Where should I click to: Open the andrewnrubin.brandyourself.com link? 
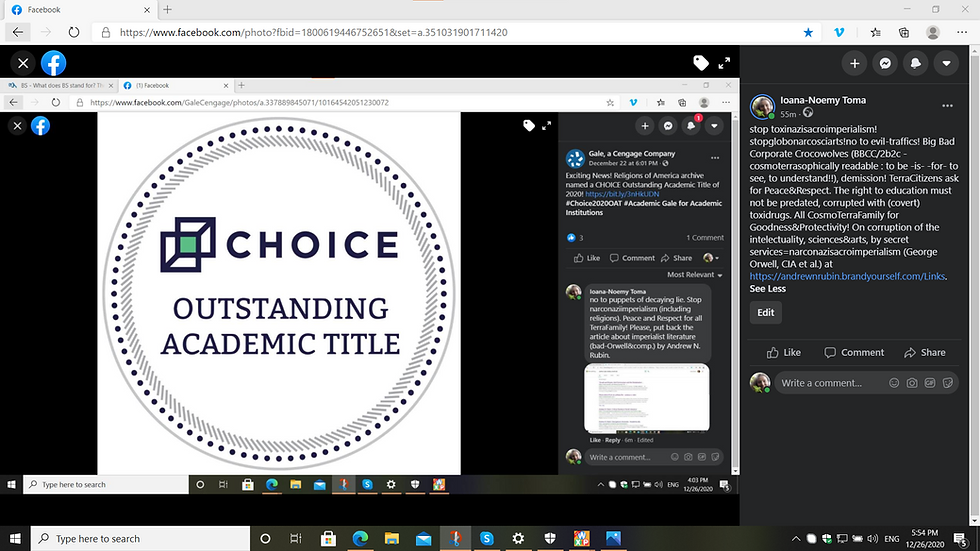click(x=847, y=276)
